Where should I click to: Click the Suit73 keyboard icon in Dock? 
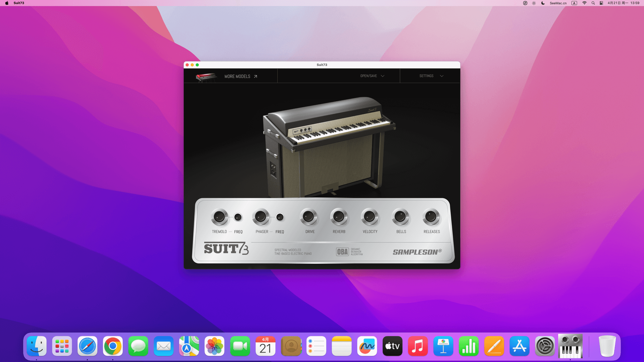coord(570,346)
